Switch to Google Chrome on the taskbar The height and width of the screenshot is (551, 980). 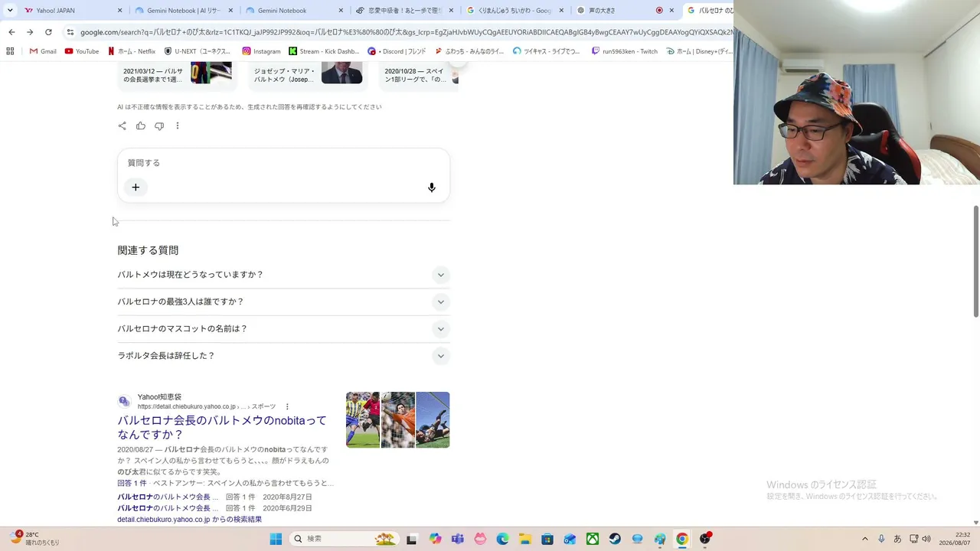click(x=682, y=539)
